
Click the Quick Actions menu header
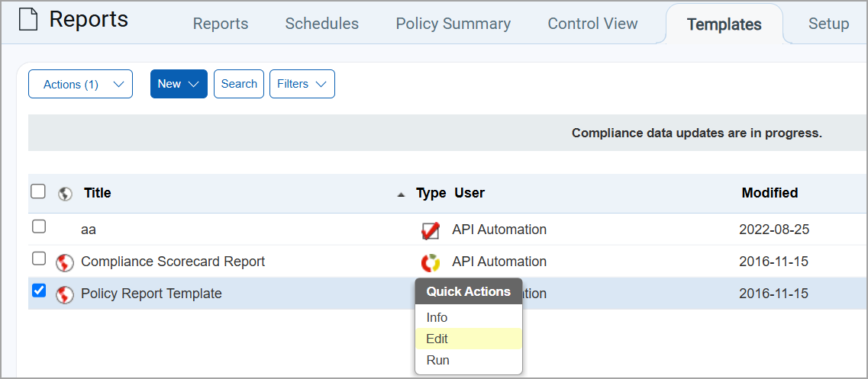pos(468,291)
